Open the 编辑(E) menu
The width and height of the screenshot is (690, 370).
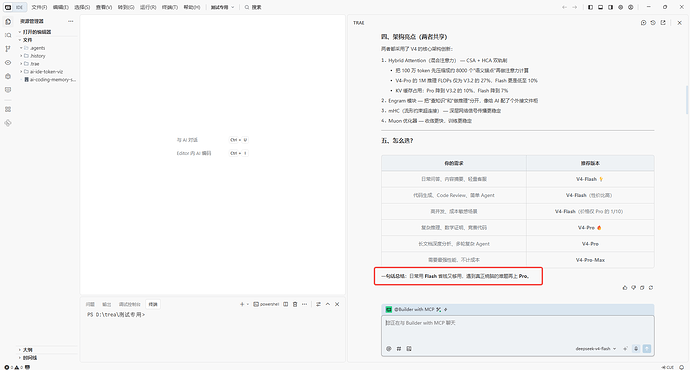[x=60, y=7]
